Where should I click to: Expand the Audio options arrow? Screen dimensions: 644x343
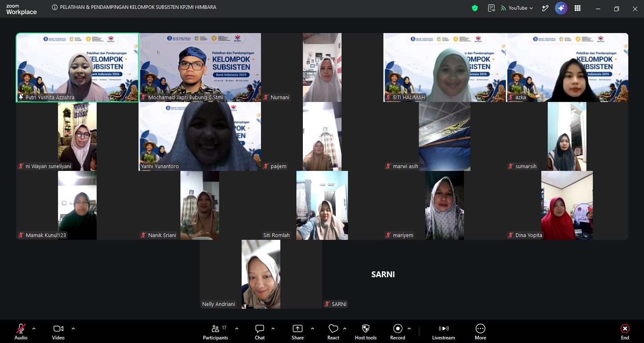[x=34, y=328]
